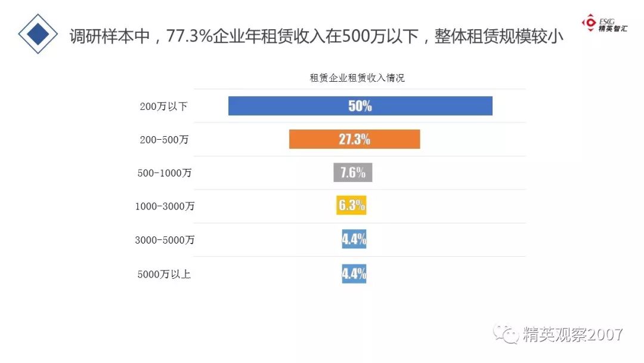Viewport: 644px width, 363px height.
Task: Click the 50% data label text
Action: point(360,106)
